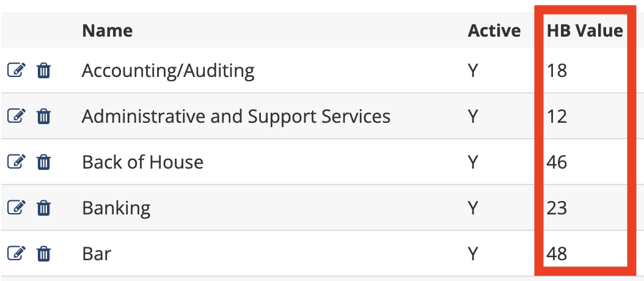Select the HB Value column header
This screenshot has height=281, width=644.
(584, 31)
